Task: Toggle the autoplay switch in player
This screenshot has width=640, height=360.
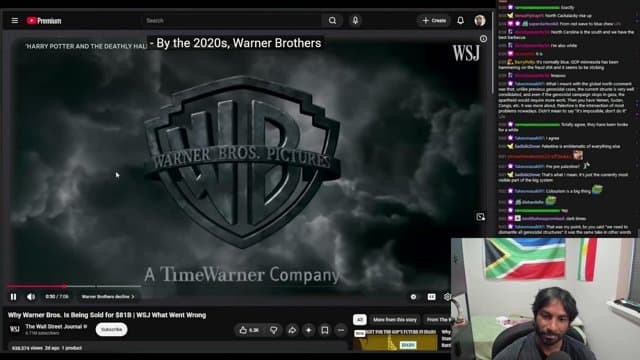Action: [x=413, y=297]
